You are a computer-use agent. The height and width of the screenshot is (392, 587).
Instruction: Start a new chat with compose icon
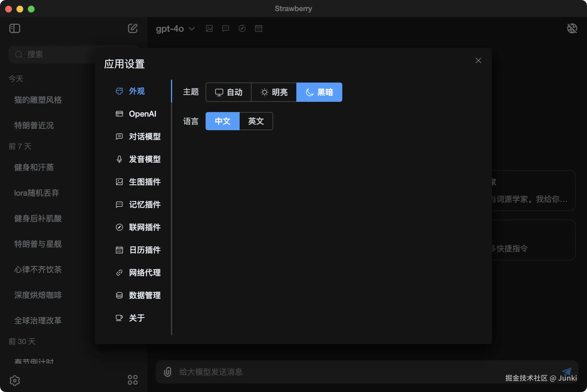(132, 28)
